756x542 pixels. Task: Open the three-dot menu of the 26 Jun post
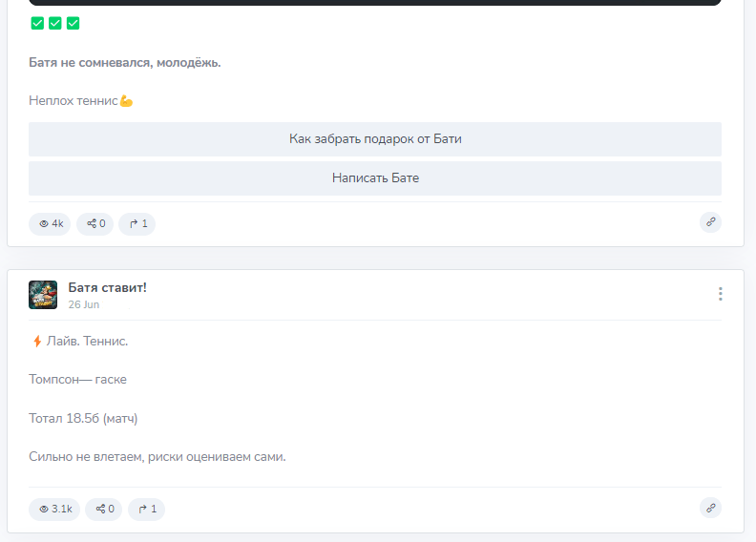[x=720, y=294]
